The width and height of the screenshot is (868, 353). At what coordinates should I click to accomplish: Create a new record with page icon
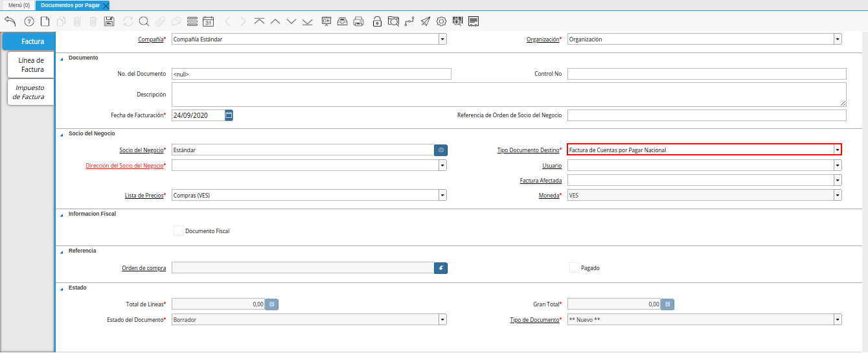[x=45, y=21]
